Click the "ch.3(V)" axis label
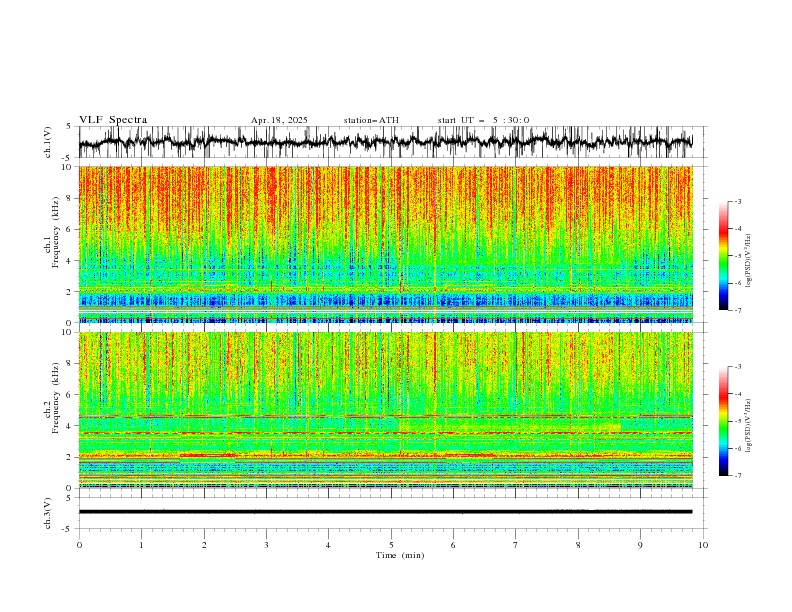 point(48,513)
